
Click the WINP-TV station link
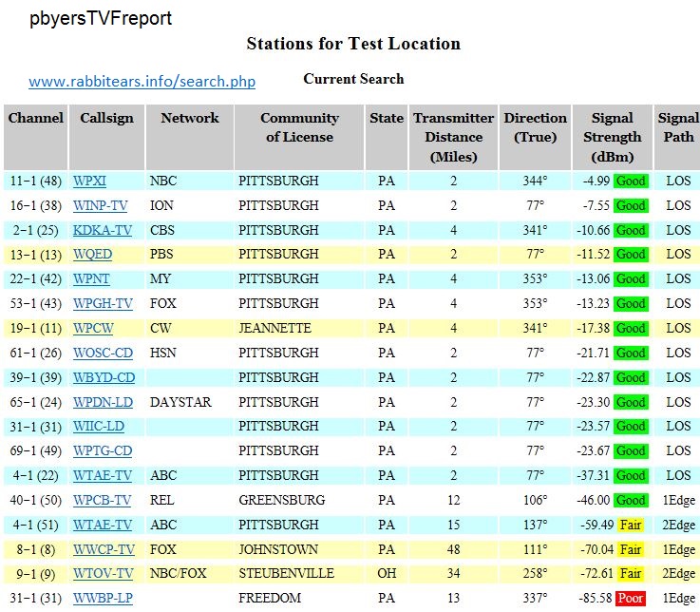point(100,205)
